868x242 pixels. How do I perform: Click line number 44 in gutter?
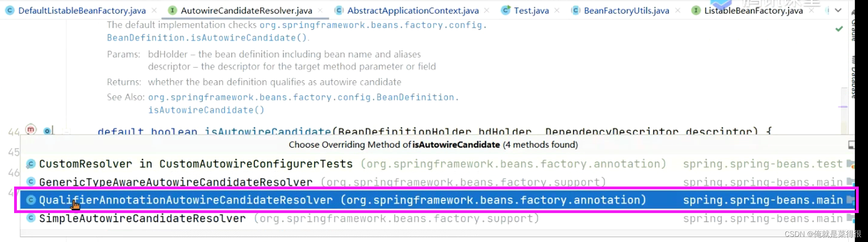pos(14,131)
